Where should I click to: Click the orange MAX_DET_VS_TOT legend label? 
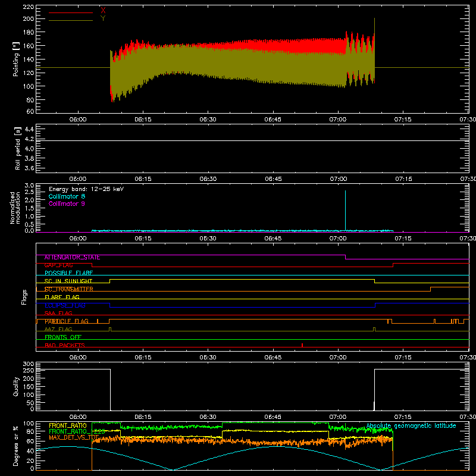pos(74,437)
